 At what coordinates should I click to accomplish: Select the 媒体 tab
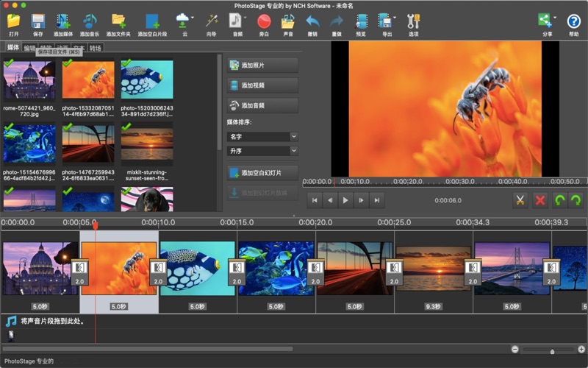click(x=12, y=48)
